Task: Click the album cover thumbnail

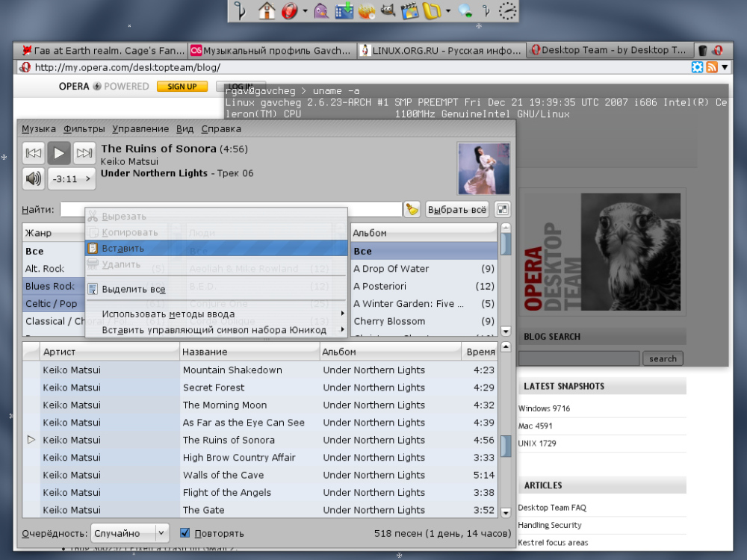Action: coord(483,169)
